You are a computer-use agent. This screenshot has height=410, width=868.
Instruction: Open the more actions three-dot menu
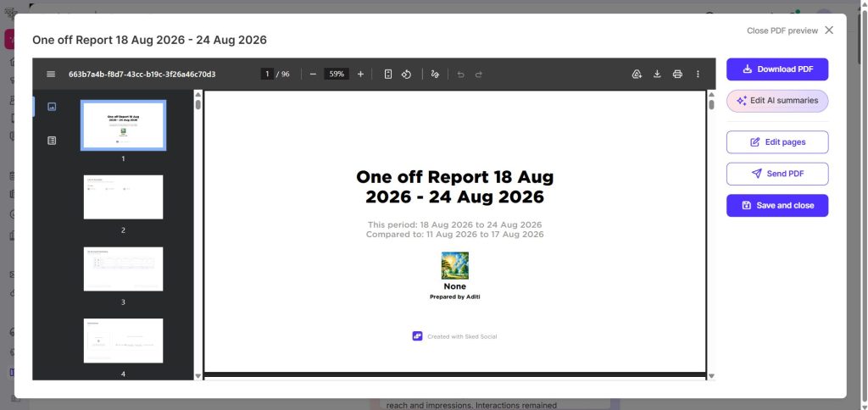(x=698, y=75)
